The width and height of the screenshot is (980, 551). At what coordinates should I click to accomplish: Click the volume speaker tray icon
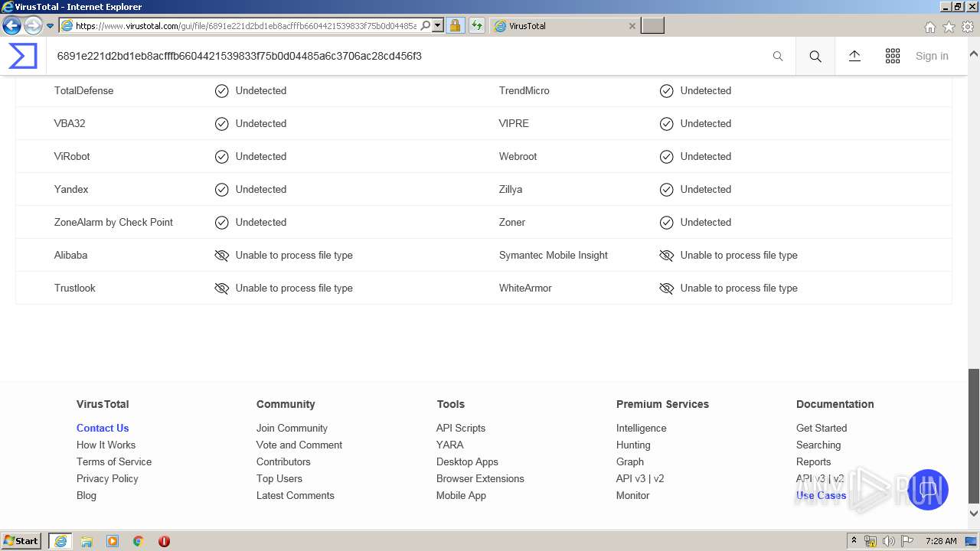point(888,541)
